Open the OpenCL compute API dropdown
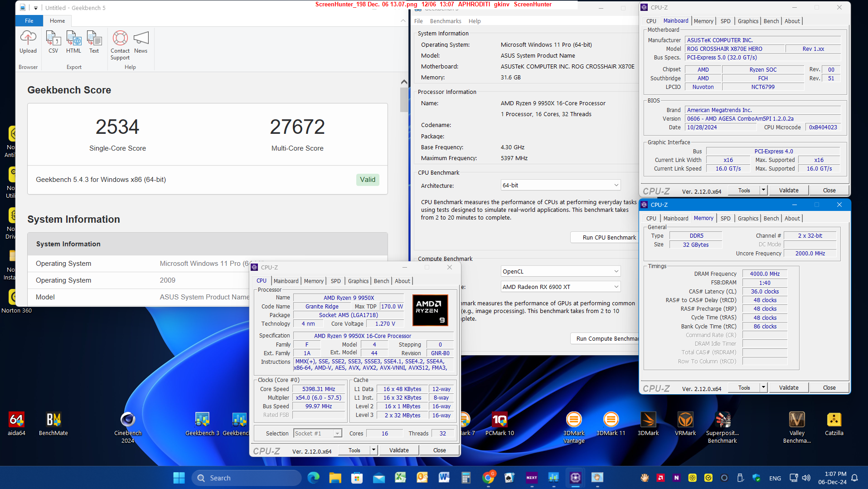 (561, 271)
